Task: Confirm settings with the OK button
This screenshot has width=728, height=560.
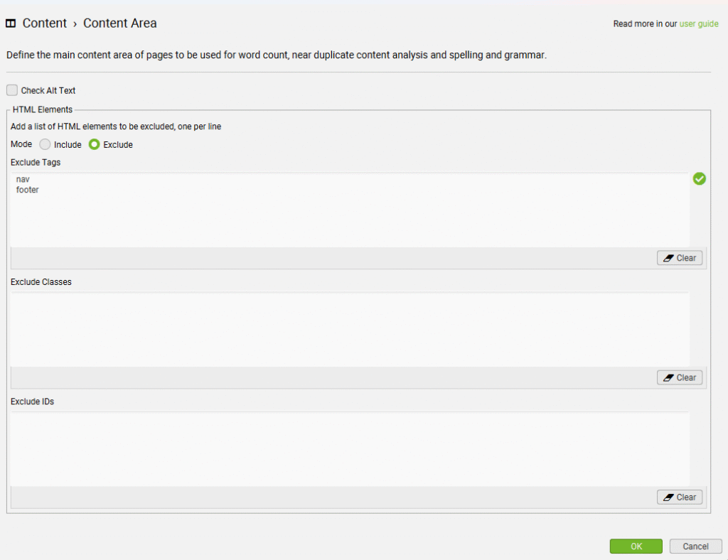Action: [x=636, y=546]
